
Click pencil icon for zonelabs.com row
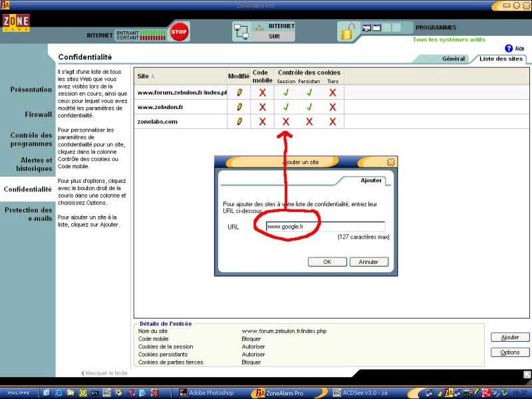[x=239, y=122]
